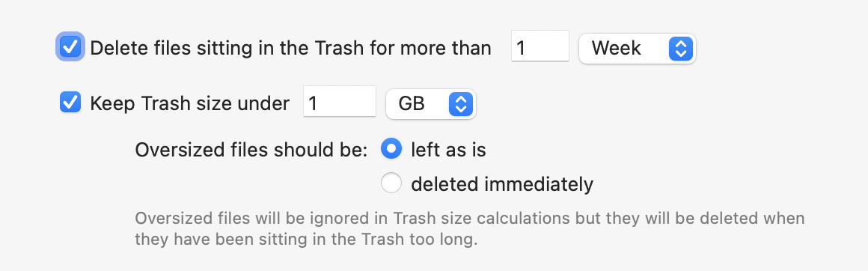Image resolution: width=868 pixels, height=271 pixels.
Task: Open the Week time unit dropdown
Action: coord(638,48)
